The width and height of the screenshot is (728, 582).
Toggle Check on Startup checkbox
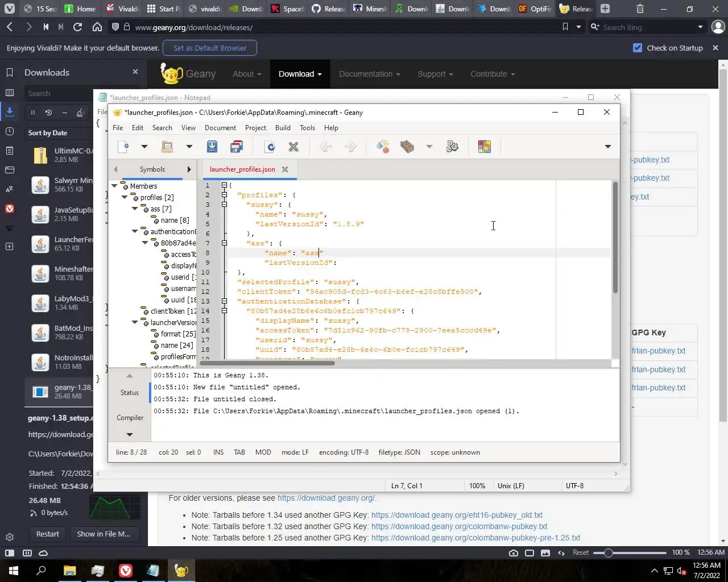click(638, 48)
